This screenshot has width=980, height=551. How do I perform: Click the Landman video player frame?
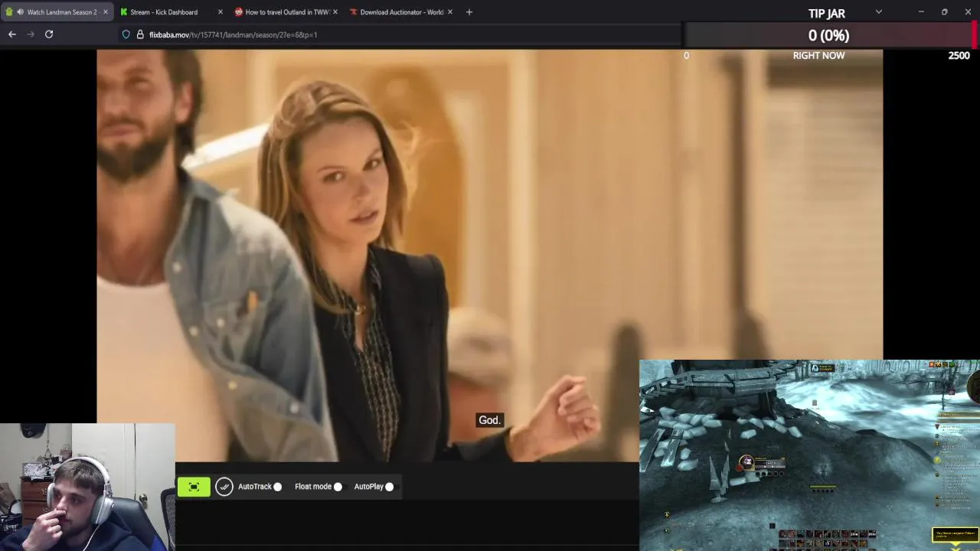pos(490,256)
